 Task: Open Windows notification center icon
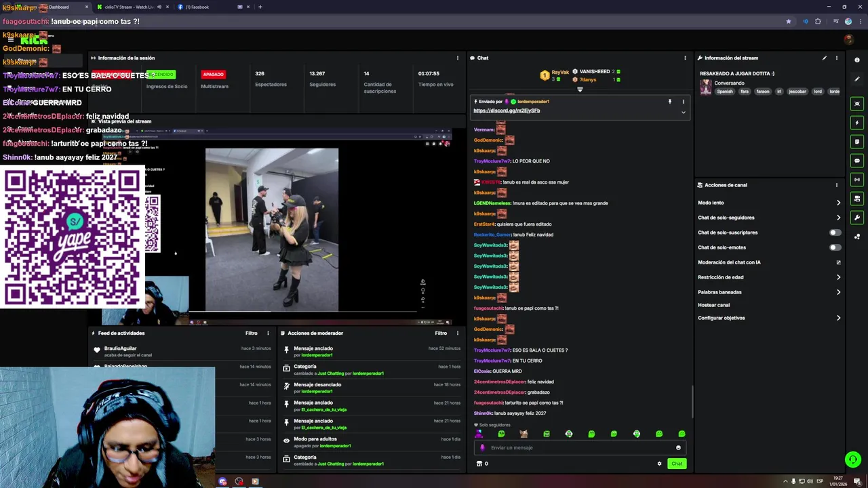click(x=857, y=481)
